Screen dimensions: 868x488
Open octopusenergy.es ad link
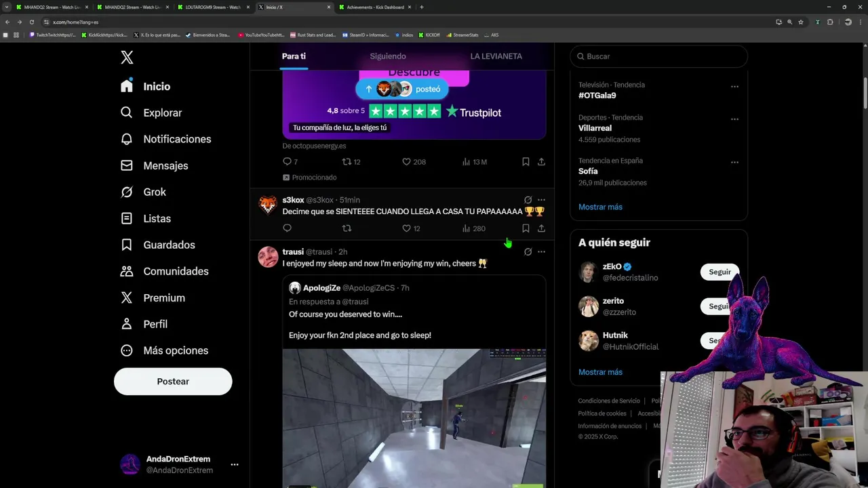314,146
